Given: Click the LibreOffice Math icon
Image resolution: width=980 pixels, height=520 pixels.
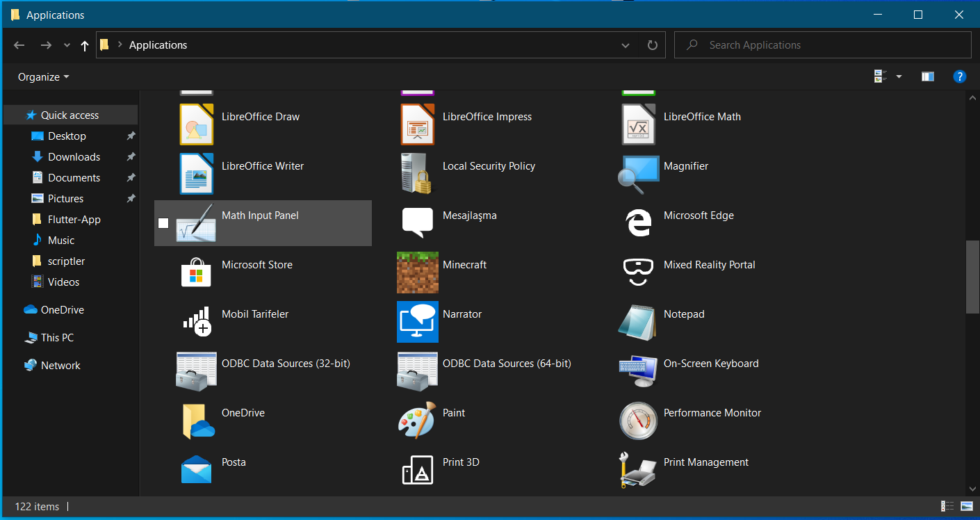Looking at the screenshot, I should click(639, 124).
